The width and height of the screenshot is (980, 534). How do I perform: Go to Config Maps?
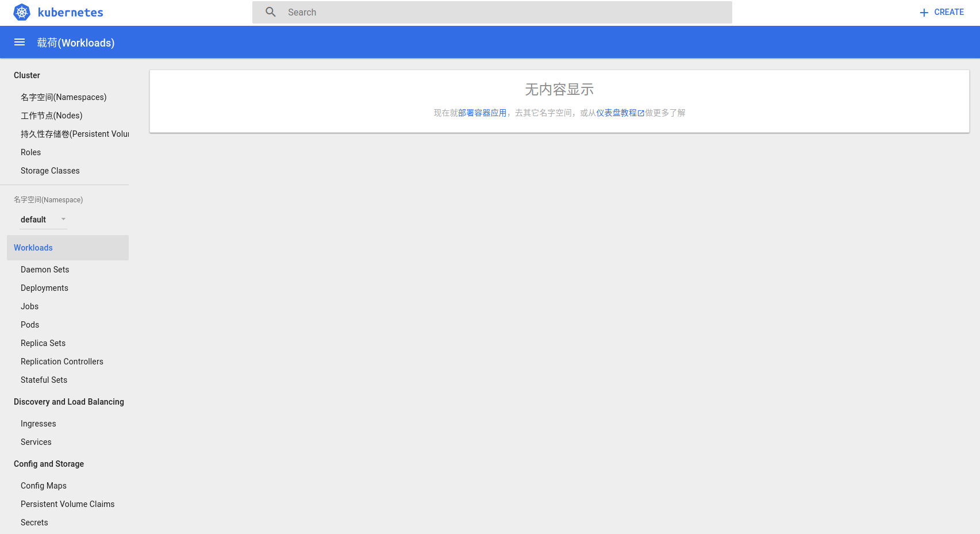[44, 486]
